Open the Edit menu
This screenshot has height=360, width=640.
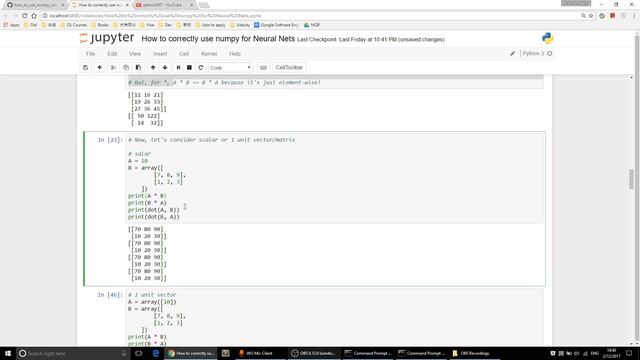pyautogui.click(x=112, y=53)
